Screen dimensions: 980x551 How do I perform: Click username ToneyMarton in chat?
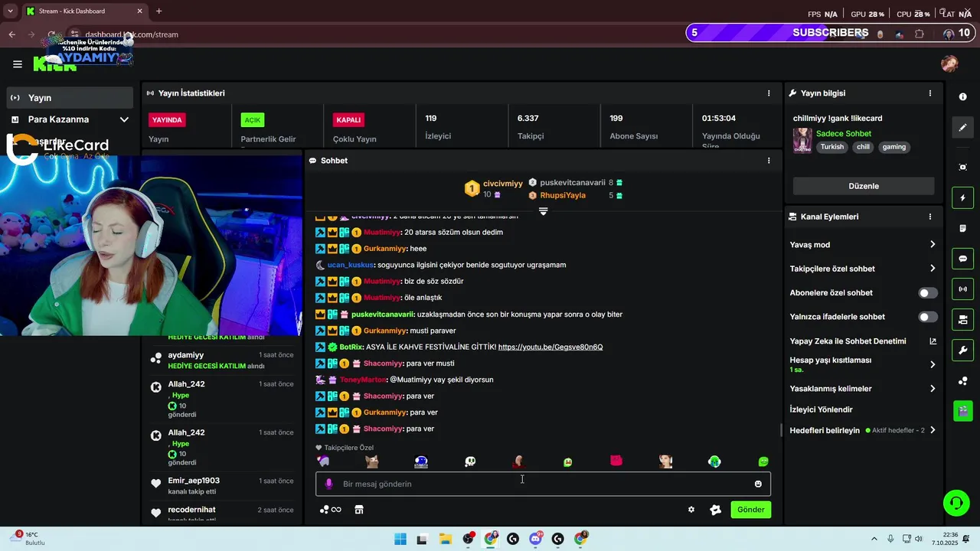click(363, 380)
